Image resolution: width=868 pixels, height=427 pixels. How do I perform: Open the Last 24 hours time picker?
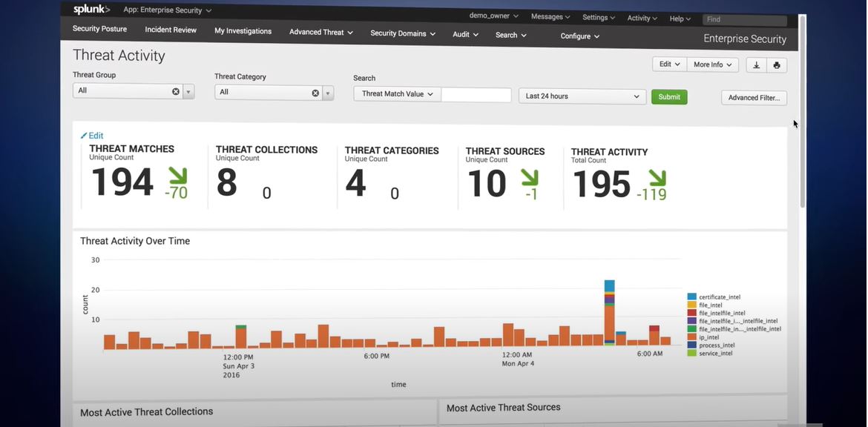pos(582,96)
